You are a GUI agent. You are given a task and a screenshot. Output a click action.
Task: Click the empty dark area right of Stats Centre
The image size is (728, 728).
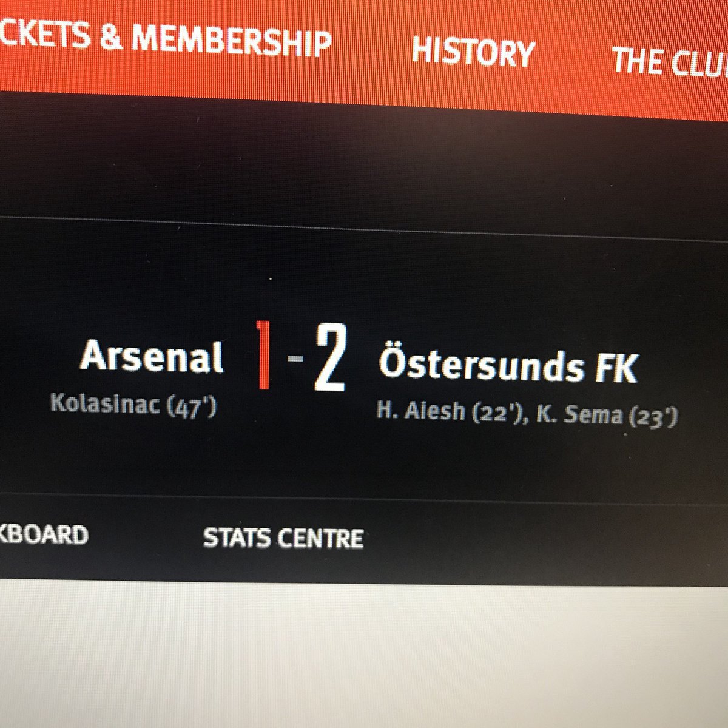(x=546, y=540)
